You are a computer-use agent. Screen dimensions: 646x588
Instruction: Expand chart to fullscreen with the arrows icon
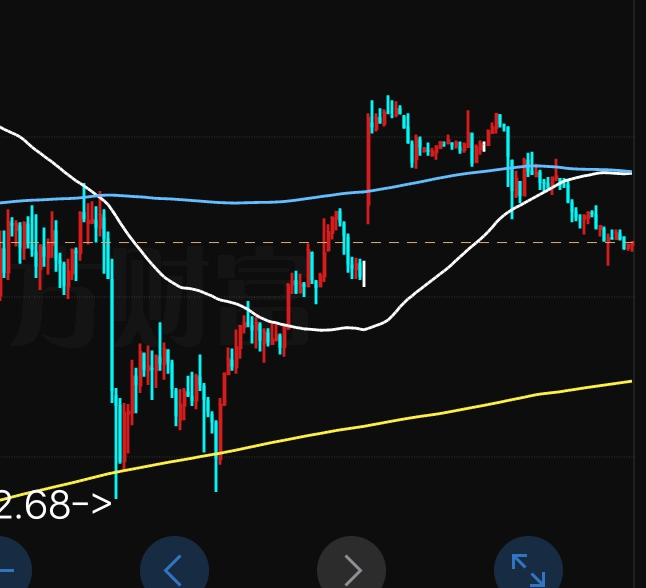click(528, 568)
